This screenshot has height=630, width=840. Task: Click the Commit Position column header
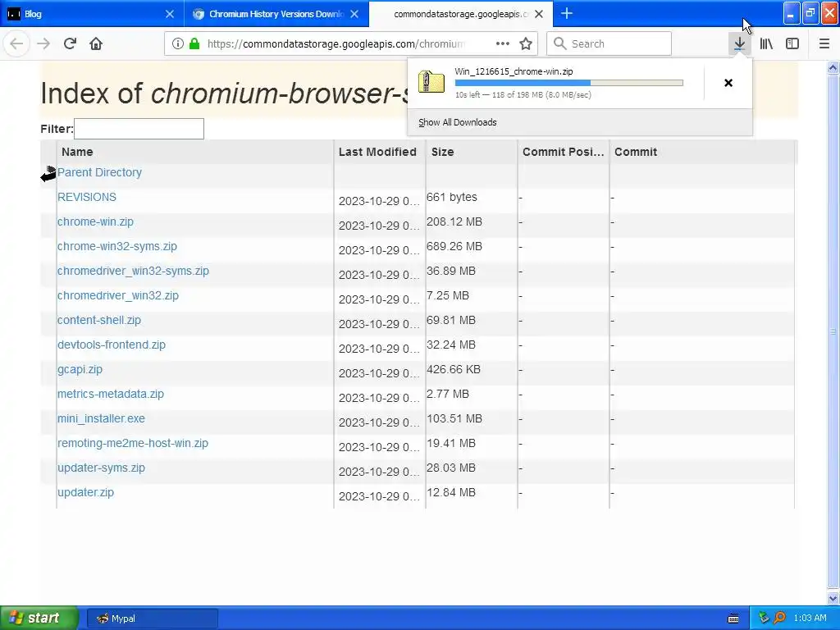[563, 152]
